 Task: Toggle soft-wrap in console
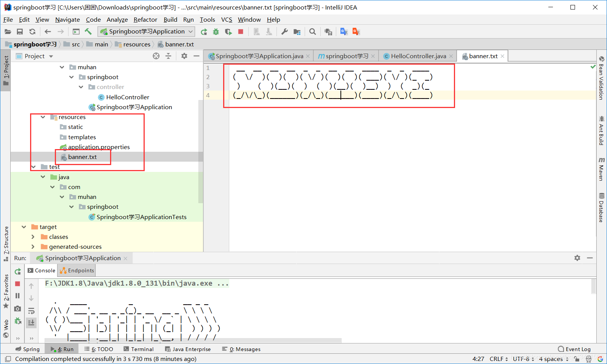point(31,311)
